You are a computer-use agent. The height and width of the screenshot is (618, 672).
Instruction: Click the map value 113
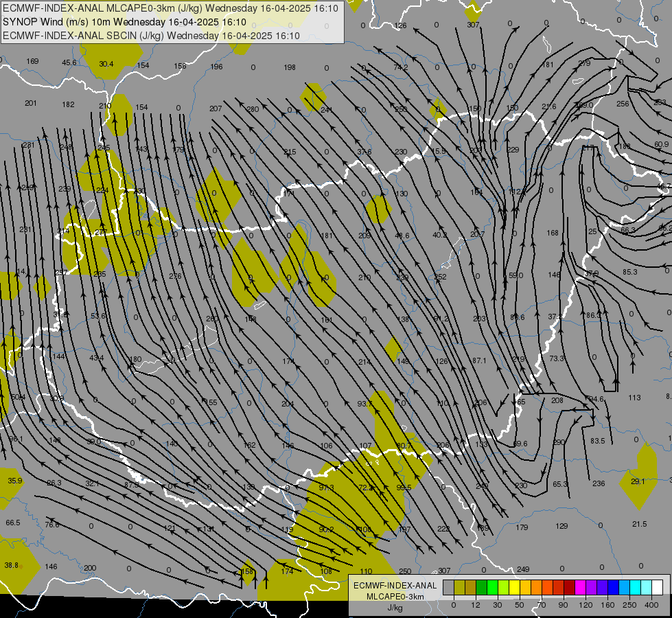(x=634, y=398)
